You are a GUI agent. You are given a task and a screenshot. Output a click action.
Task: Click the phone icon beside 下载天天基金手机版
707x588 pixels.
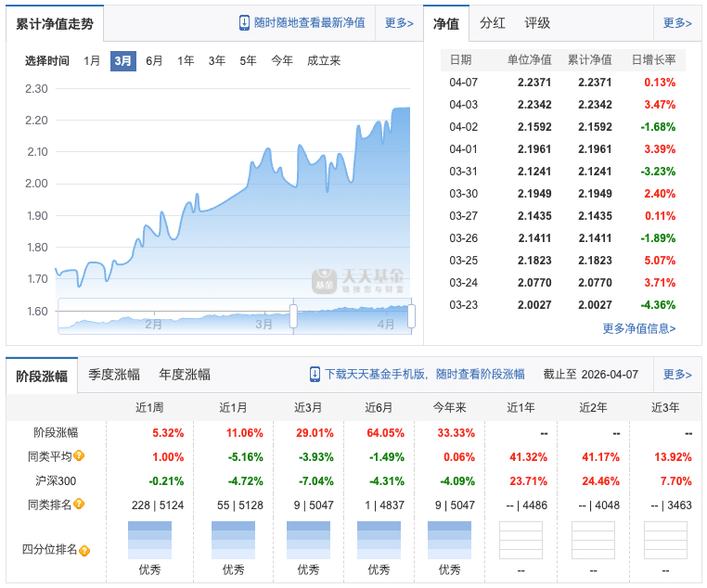[x=315, y=375]
